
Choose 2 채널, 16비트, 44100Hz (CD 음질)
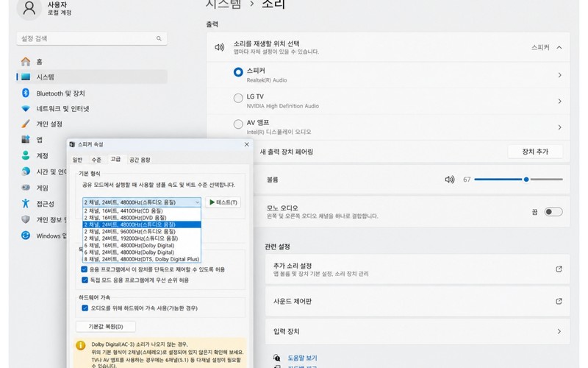pyautogui.click(x=142, y=210)
